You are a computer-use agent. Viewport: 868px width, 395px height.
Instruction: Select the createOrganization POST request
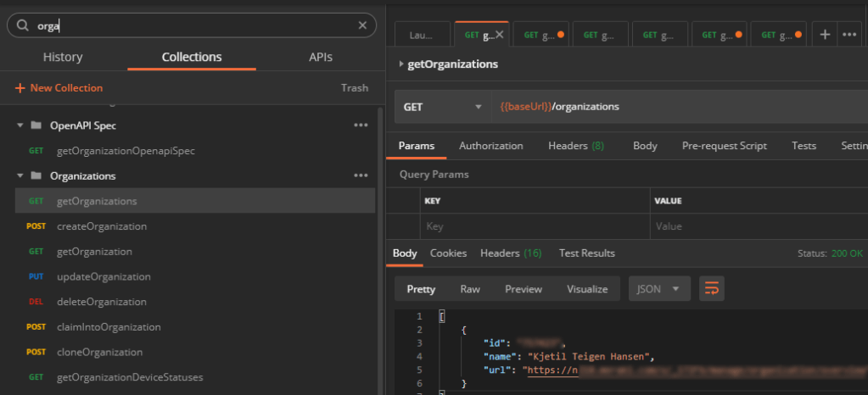tap(102, 226)
